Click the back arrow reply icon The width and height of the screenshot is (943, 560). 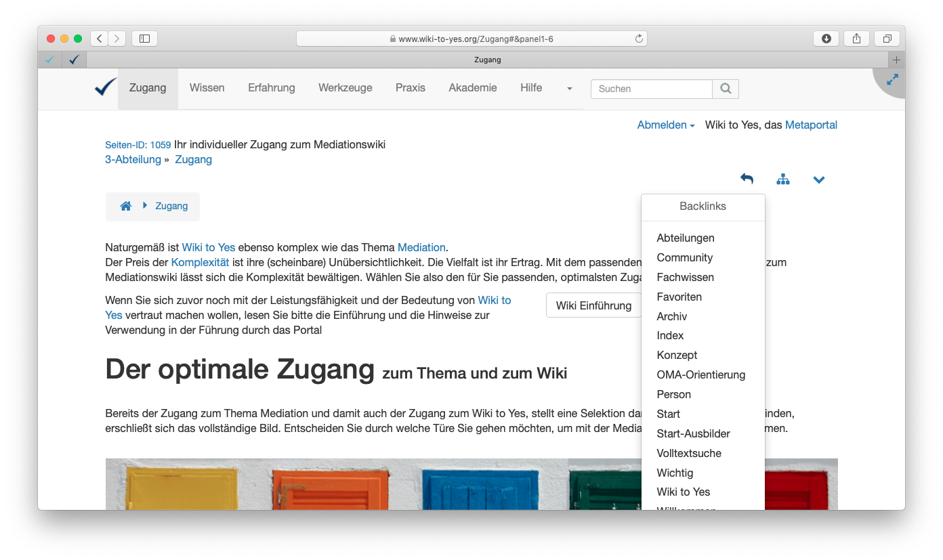point(747,179)
